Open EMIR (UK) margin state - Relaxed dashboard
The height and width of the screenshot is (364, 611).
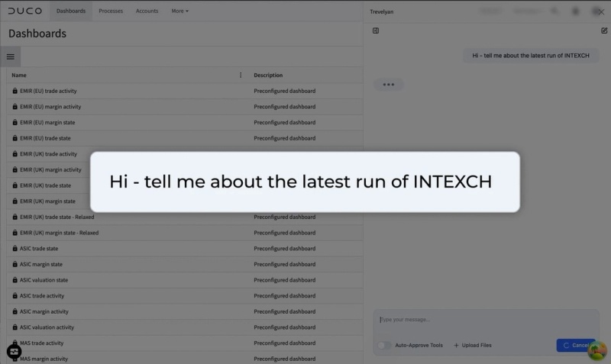[x=60, y=233]
